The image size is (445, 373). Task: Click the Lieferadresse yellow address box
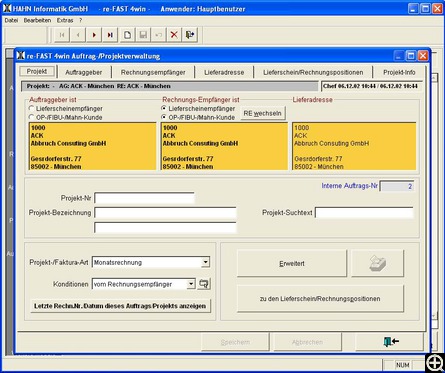tap(354, 146)
